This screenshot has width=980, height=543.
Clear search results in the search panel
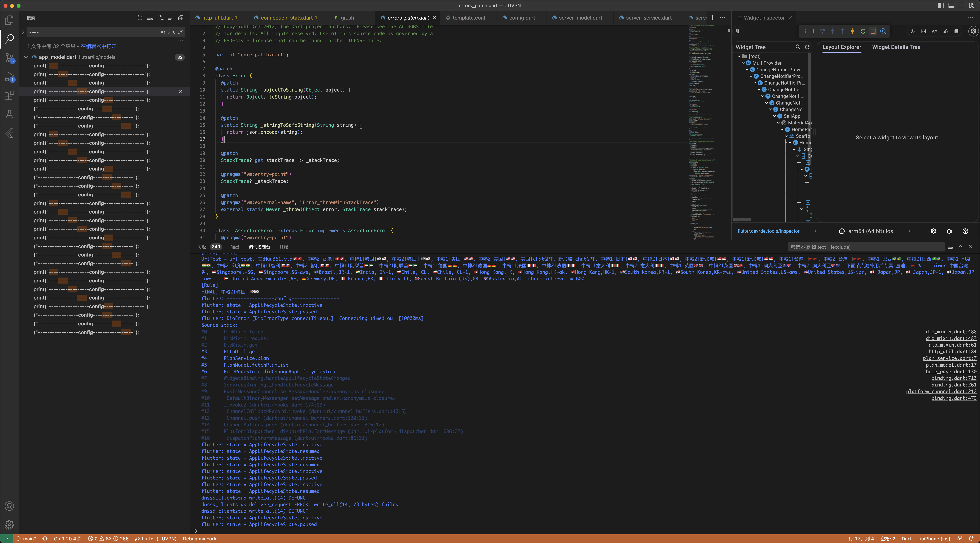(x=150, y=18)
